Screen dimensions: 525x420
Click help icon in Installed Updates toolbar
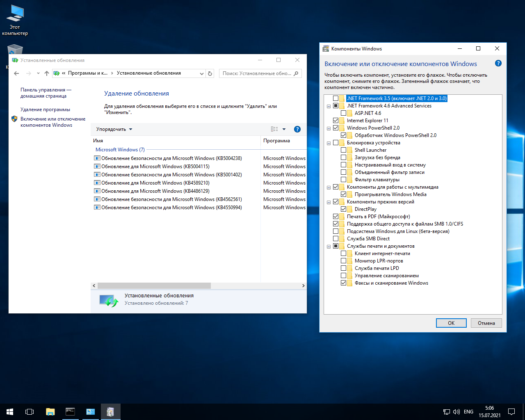click(x=297, y=129)
